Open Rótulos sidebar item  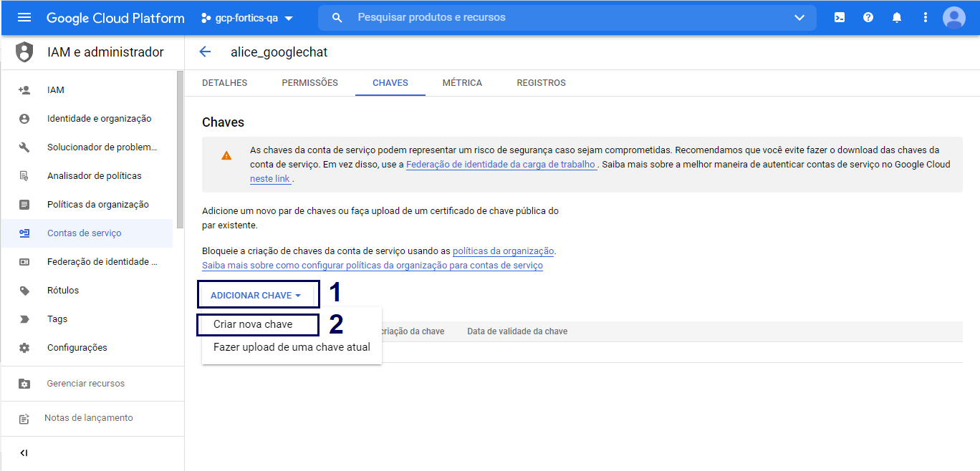click(x=87, y=291)
